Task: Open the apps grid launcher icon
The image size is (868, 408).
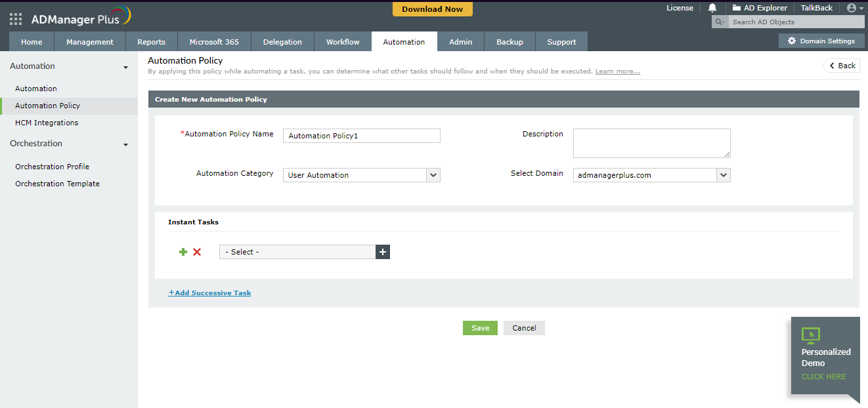Action: click(x=16, y=19)
